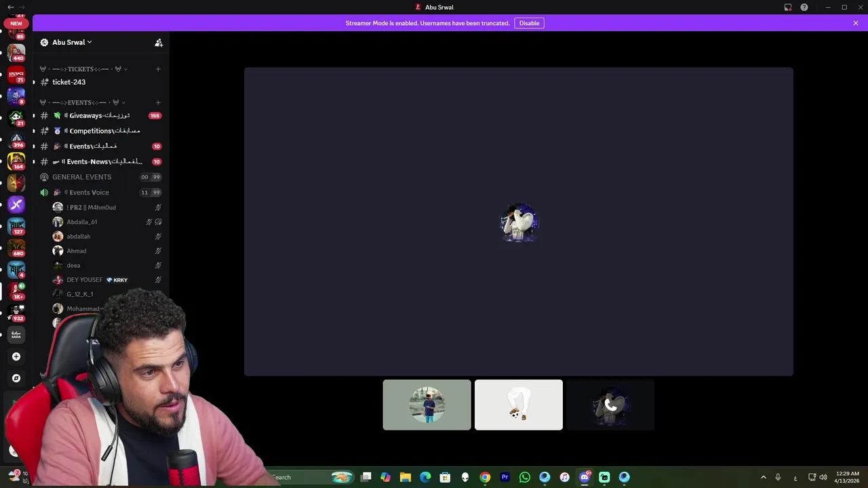This screenshot has width=868, height=488.
Task: Open ticket-243 channel
Action: 100,82
